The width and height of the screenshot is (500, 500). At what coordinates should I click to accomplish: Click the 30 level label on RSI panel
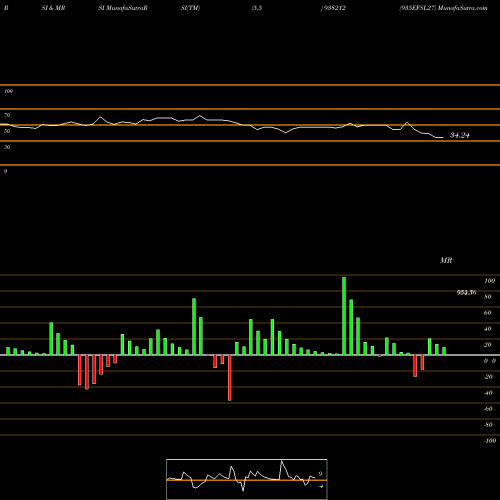(7, 147)
